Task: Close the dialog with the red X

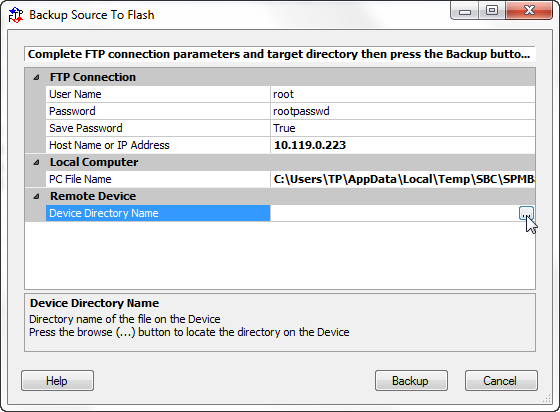Action: [529, 11]
